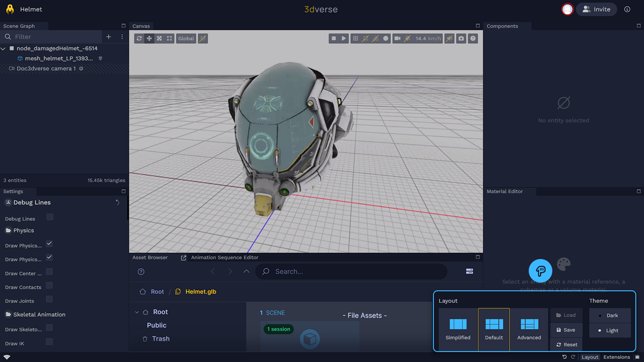Collapse the node_damagedHelmet tree node
This screenshot has width=644, height=362.
pyautogui.click(x=4, y=49)
